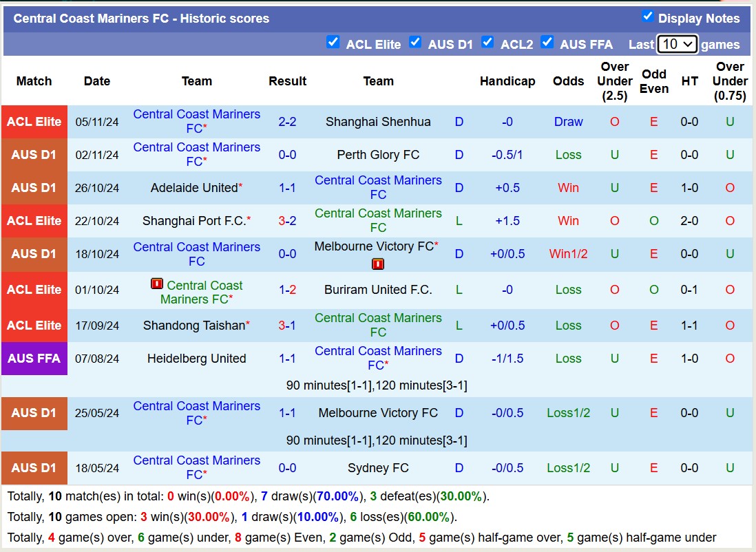Image resolution: width=756 pixels, height=552 pixels.
Task: Click the purple AUS FFA match label
Action: click(x=34, y=359)
